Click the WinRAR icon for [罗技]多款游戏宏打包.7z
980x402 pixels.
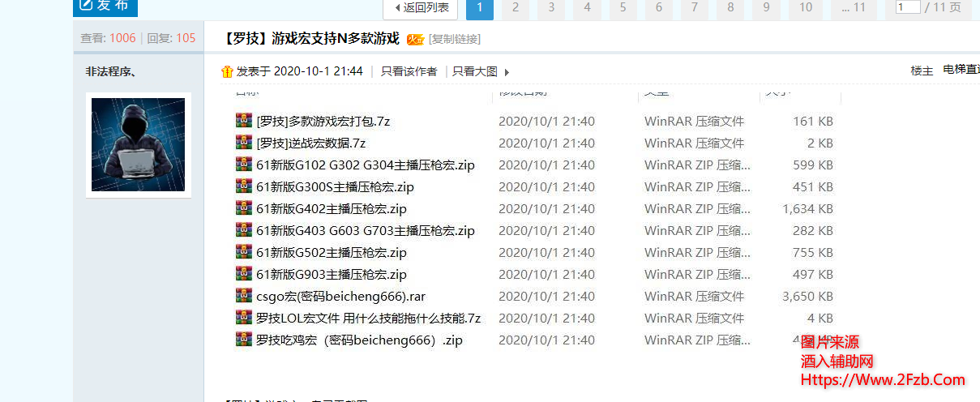pyautogui.click(x=244, y=120)
